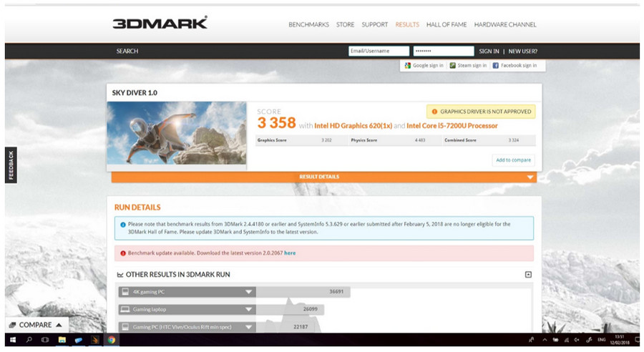This screenshot has height=352, width=644.
Task: Open Chrome from the taskbar
Action: coord(112,340)
